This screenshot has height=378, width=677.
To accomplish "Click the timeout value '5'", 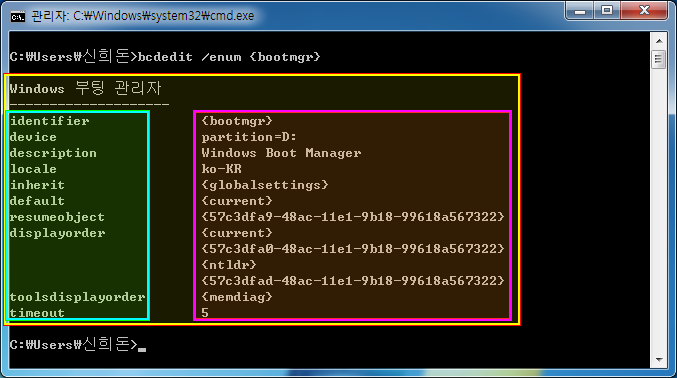I will (x=205, y=313).
